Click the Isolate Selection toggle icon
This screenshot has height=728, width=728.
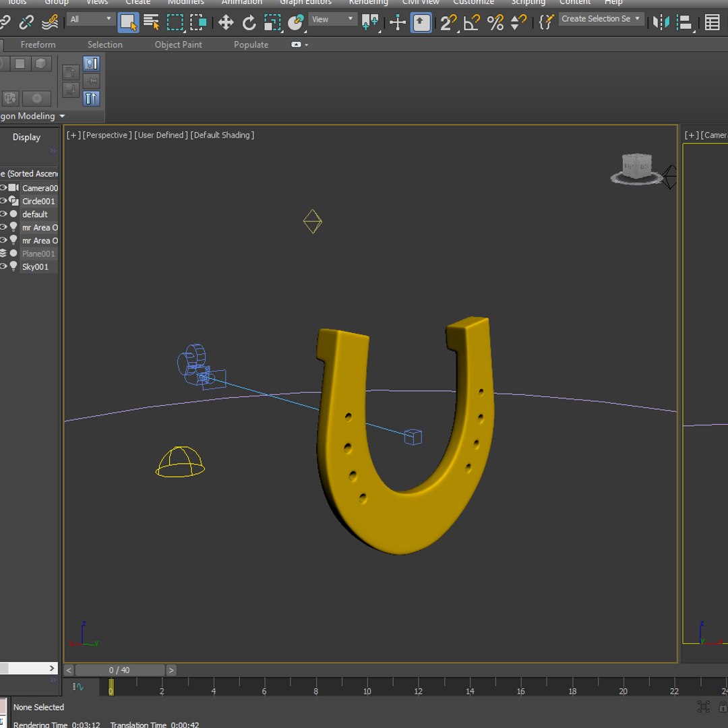click(703, 706)
